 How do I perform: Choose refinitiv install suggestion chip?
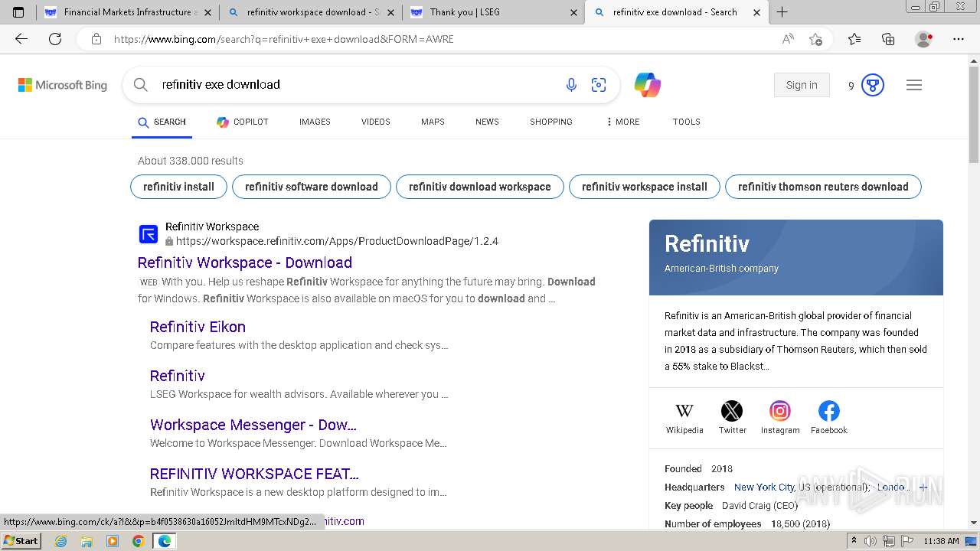tap(178, 187)
